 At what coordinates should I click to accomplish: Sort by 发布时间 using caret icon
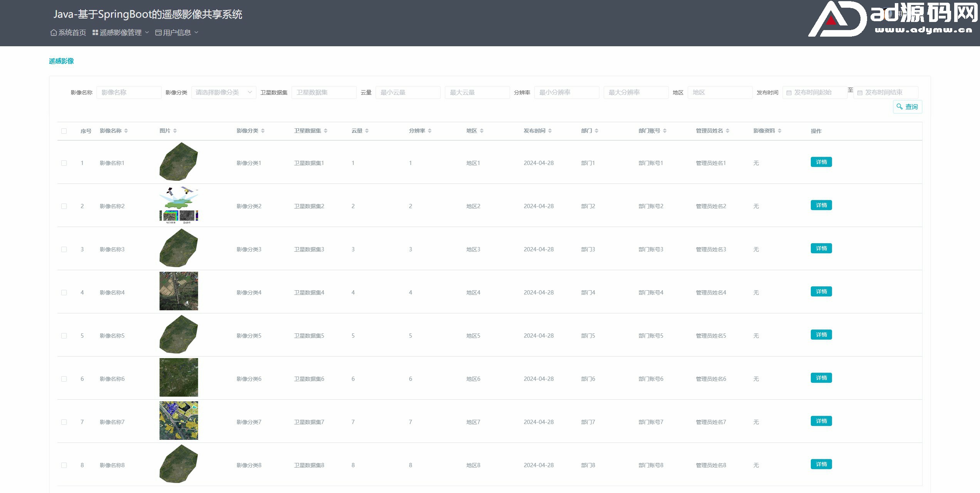550,131
